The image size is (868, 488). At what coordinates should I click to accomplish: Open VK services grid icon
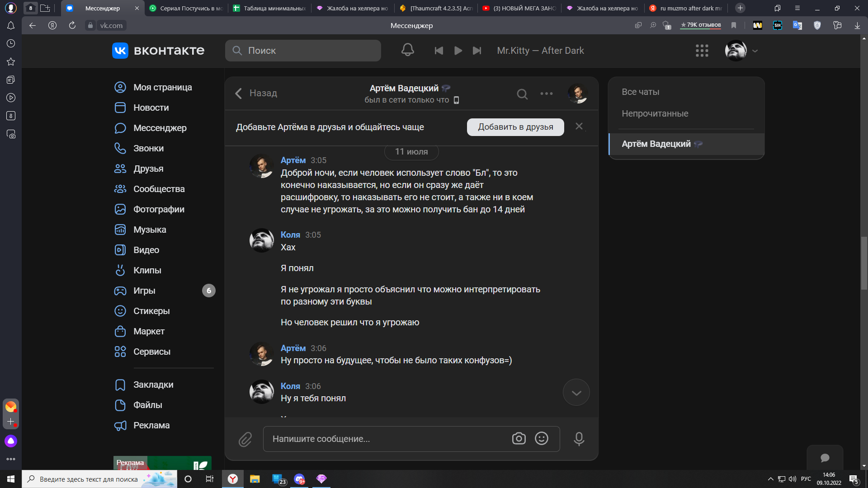(702, 51)
